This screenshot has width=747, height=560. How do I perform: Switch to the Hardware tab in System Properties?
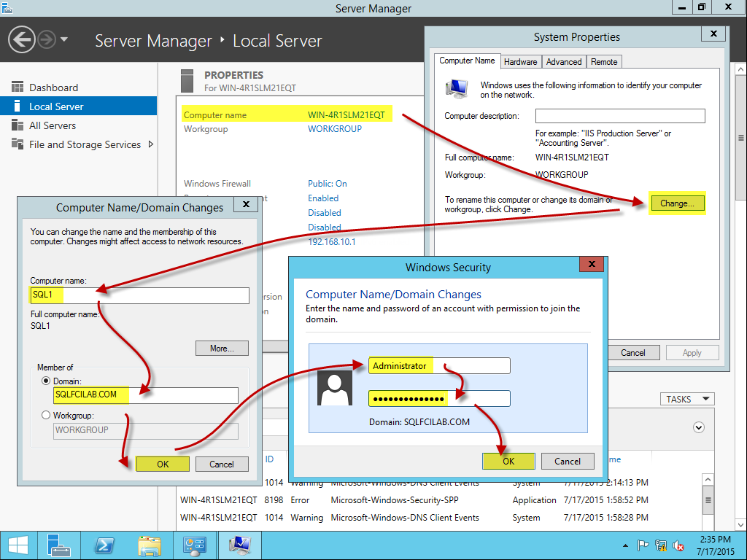(x=520, y=62)
